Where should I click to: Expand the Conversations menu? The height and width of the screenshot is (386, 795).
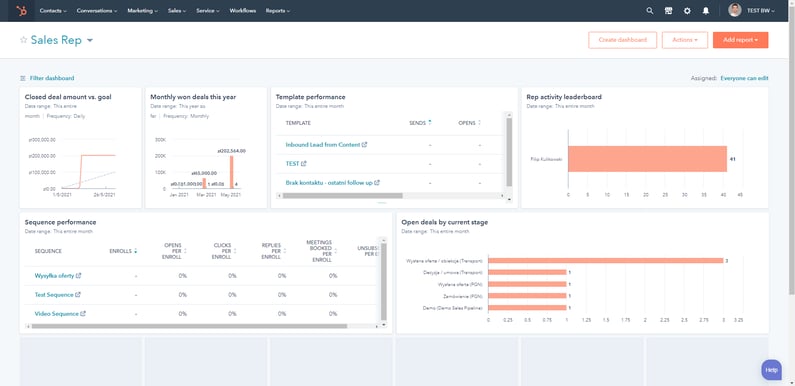(97, 11)
